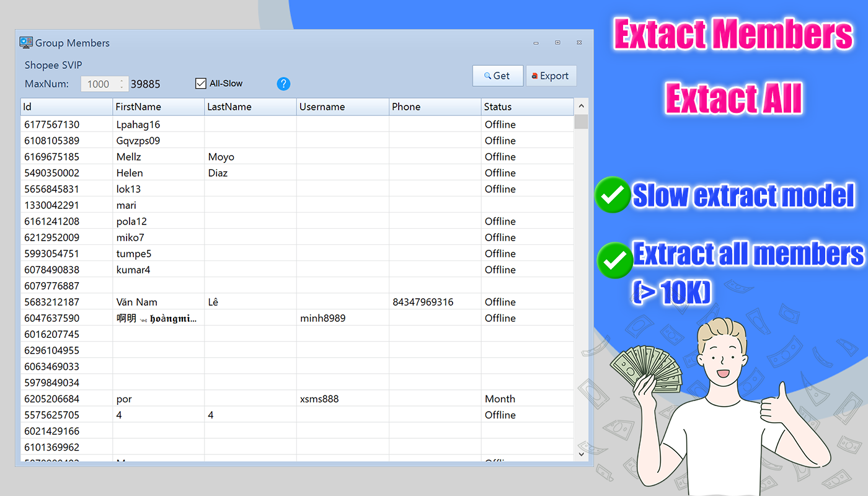This screenshot has height=496, width=868.
Task: Click the Get button
Action: click(498, 75)
